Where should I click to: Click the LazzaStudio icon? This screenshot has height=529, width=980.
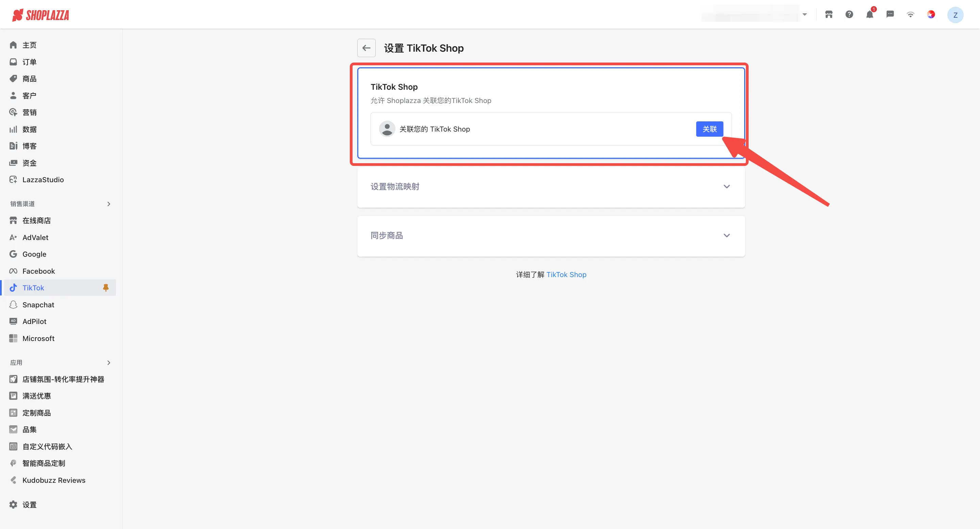[x=13, y=180]
